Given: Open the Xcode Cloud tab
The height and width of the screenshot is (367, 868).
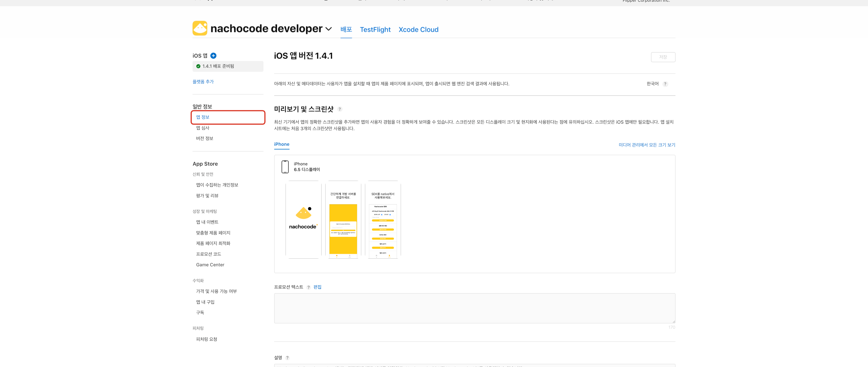Looking at the screenshot, I should tap(418, 30).
